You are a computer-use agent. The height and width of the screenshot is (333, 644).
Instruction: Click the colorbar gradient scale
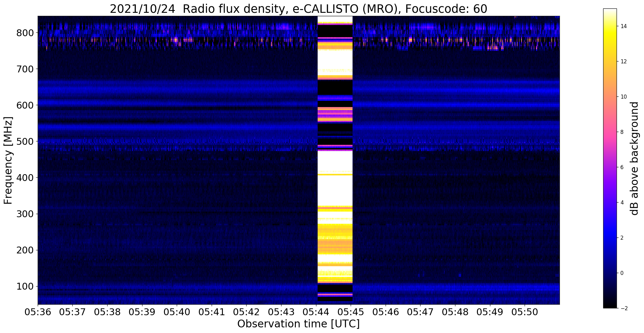(x=610, y=158)
